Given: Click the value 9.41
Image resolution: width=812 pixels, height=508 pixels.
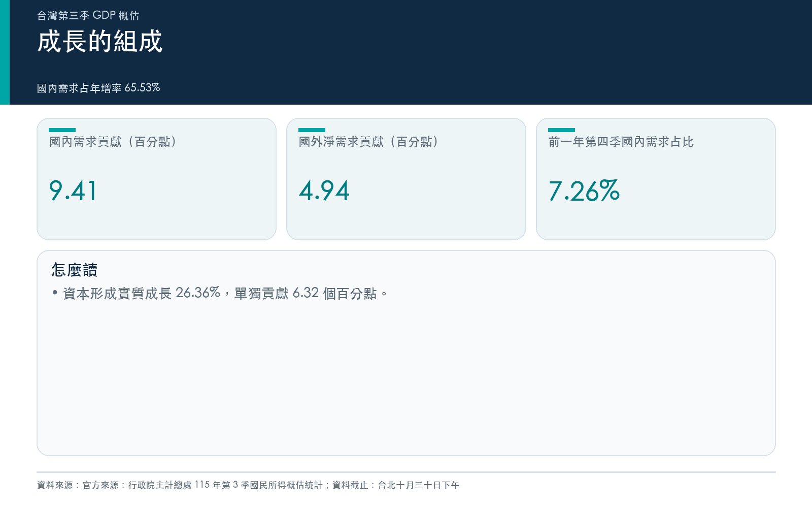Looking at the screenshot, I should [x=73, y=191].
